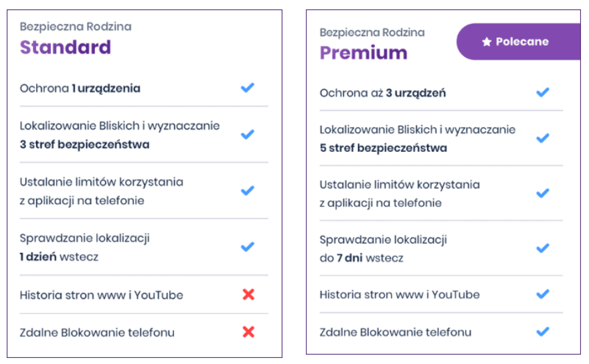Click 'Ochrona 1 urządzenia' text in Standard
Image resolution: width=589 pixels, height=364 pixels.
click(x=80, y=88)
